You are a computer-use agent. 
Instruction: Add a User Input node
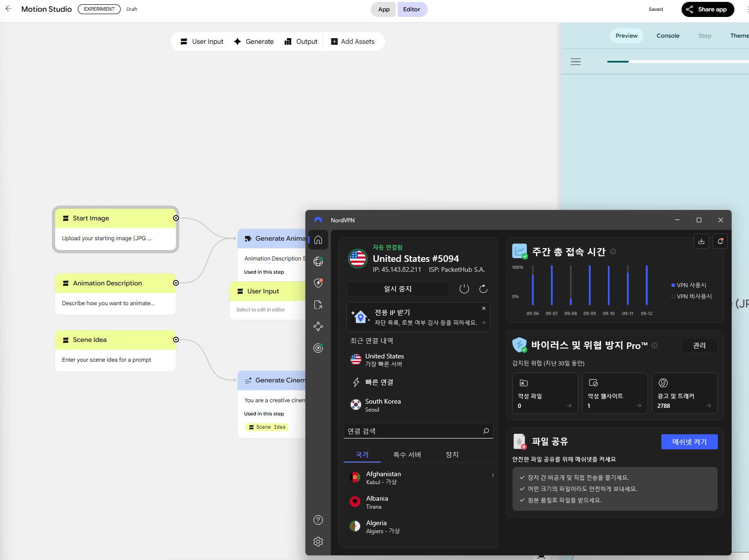[202, 41]
